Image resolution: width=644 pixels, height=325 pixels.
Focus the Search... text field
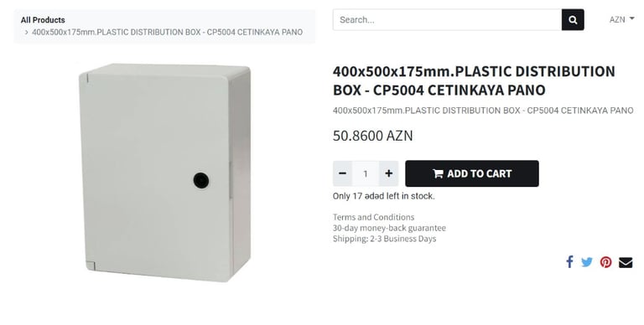[447, 20]
